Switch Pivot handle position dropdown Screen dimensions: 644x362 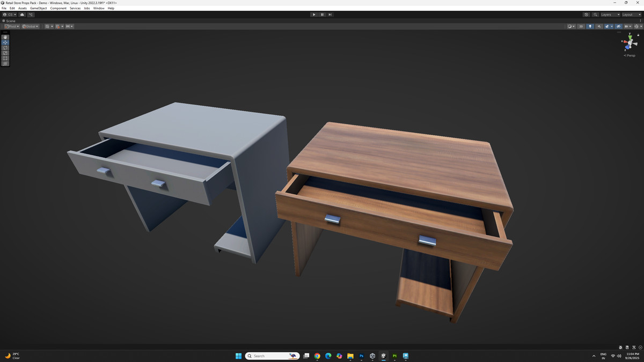[11, 26]
